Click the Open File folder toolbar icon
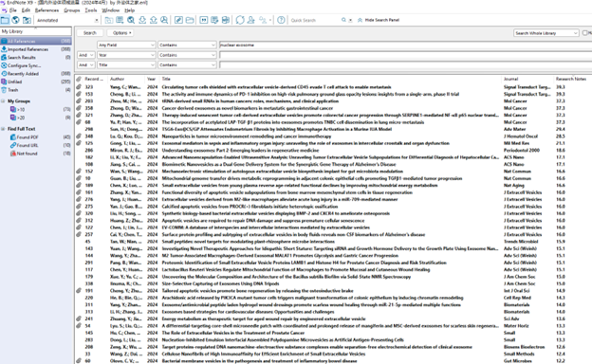 pos(190,20)
